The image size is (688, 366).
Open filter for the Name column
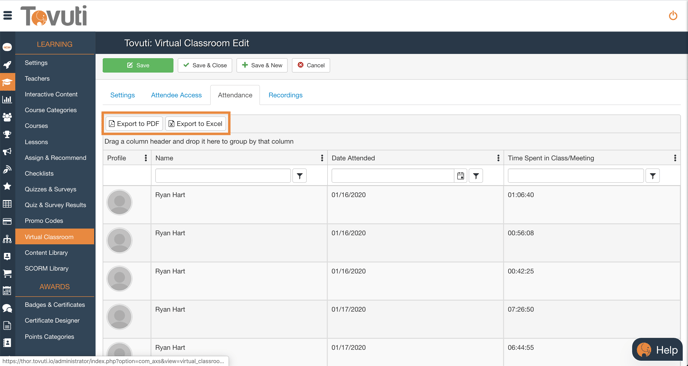[x=300, y=176]
